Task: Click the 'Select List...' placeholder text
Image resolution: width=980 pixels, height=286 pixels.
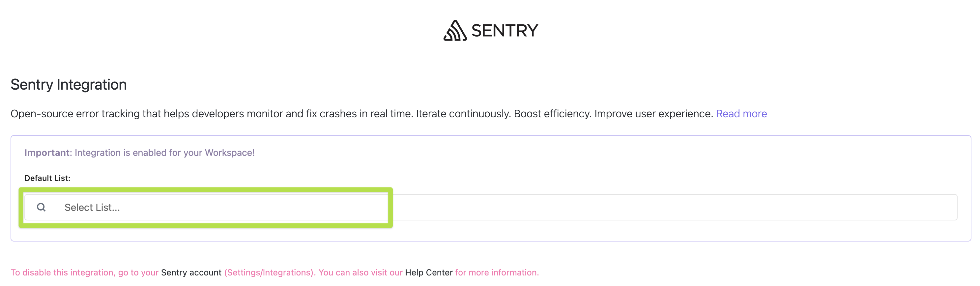Action: coord(92,207)
